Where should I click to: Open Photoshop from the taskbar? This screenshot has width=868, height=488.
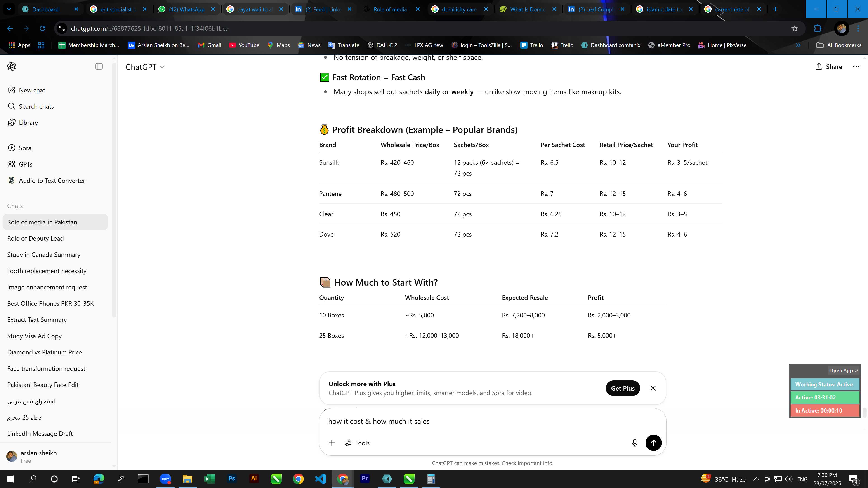pyautogui.click(x=231, y=479)
